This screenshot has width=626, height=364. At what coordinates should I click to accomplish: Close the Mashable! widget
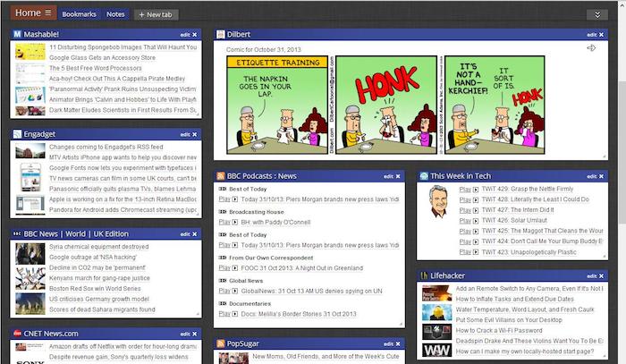pyautogui.click(x=194, y=35)
